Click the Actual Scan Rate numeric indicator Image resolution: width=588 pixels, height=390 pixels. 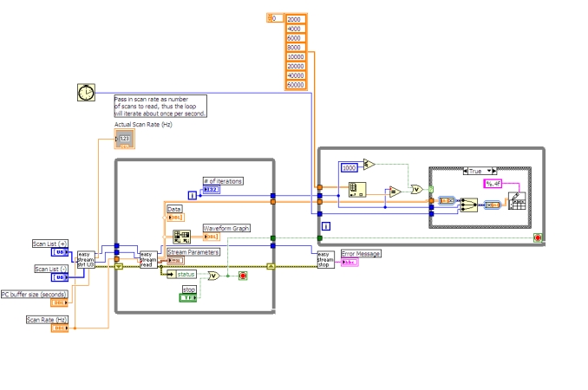point(125,139)
